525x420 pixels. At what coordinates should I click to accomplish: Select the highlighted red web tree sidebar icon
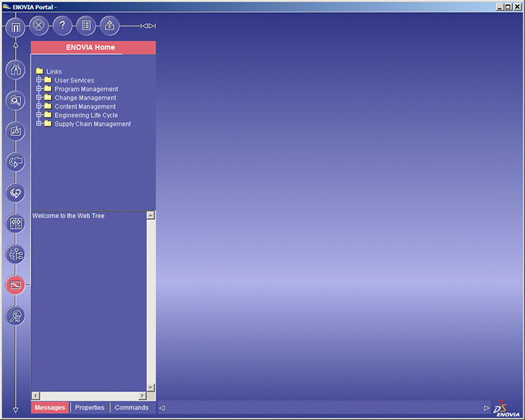coord(16,285)
